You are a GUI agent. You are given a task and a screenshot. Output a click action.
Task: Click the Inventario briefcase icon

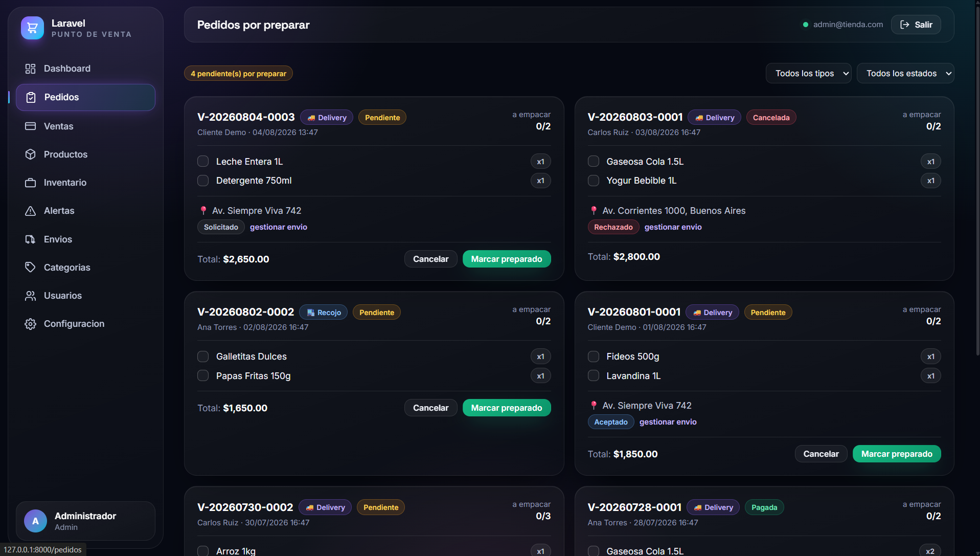tap(31, 183)
